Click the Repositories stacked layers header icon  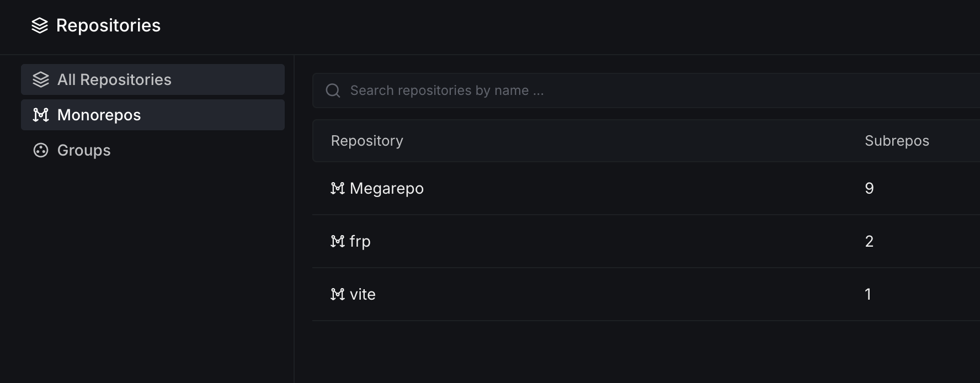point(40,25)
